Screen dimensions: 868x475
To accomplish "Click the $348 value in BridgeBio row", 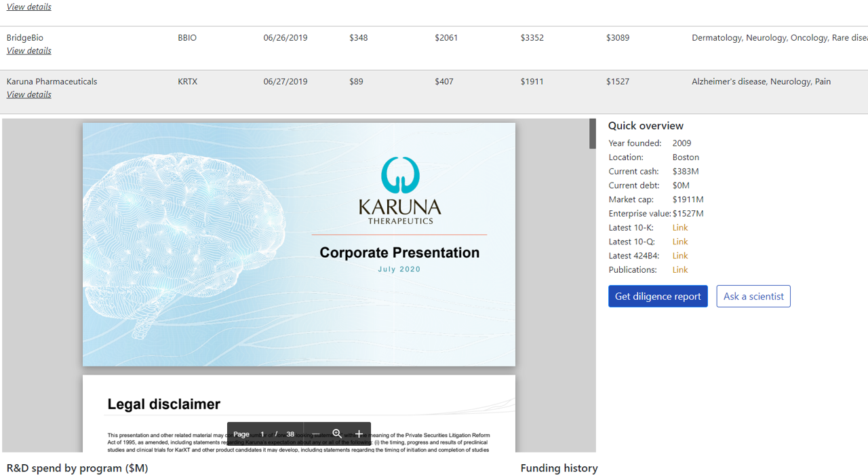I will coord(359,38).
